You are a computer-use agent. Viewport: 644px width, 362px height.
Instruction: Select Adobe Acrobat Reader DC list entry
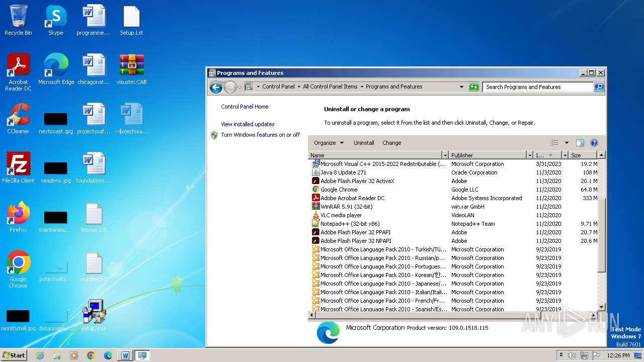(453, 198)
